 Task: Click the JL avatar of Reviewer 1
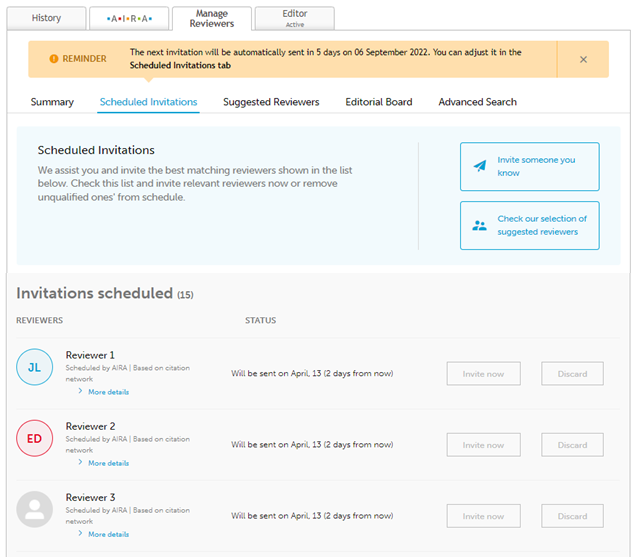click(x=34, y=367)
